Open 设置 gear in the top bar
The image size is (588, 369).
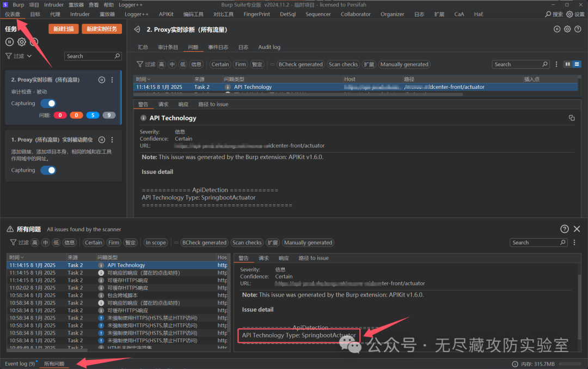pos(569,14)
